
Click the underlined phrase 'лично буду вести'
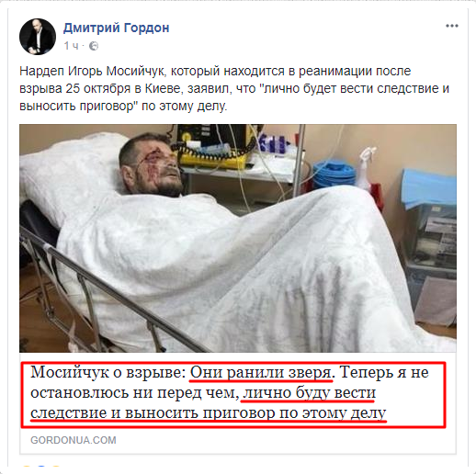(309, 393)
